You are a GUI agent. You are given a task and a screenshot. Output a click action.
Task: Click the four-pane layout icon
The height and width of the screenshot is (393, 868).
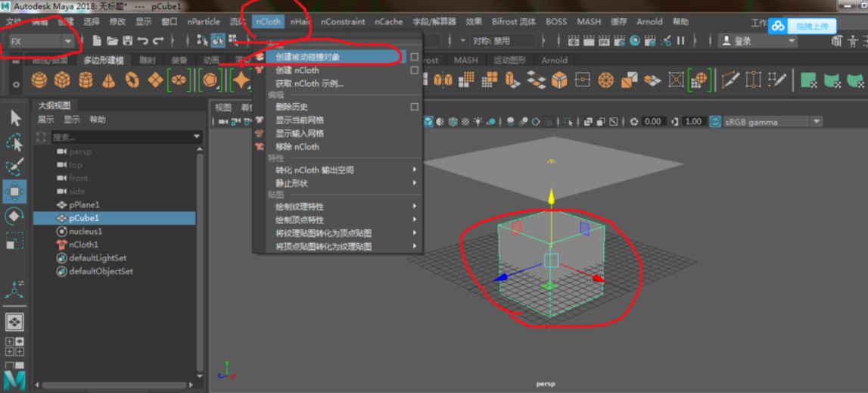(x=15, y=347)
